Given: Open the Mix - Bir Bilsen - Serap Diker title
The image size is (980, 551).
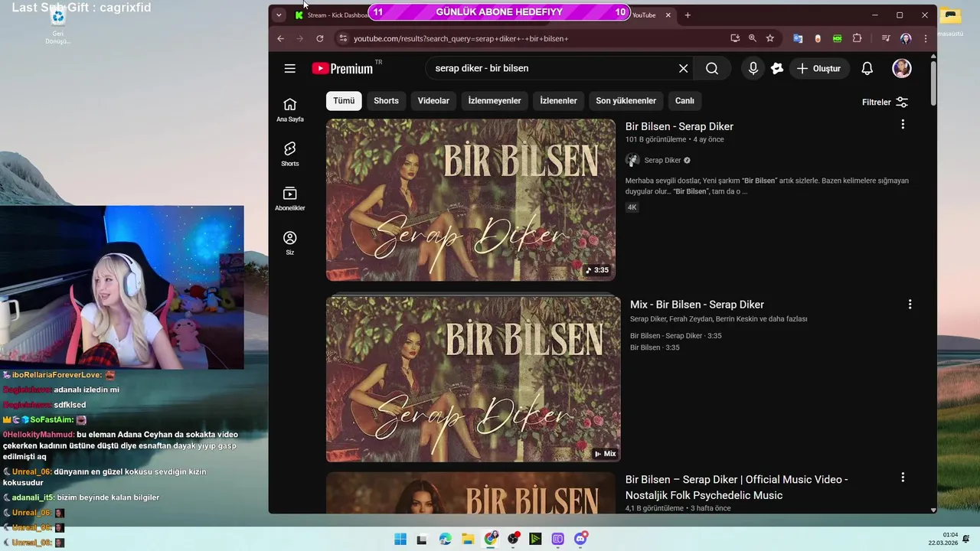Looking at the screenshot, I should click(x=697, y=305).
